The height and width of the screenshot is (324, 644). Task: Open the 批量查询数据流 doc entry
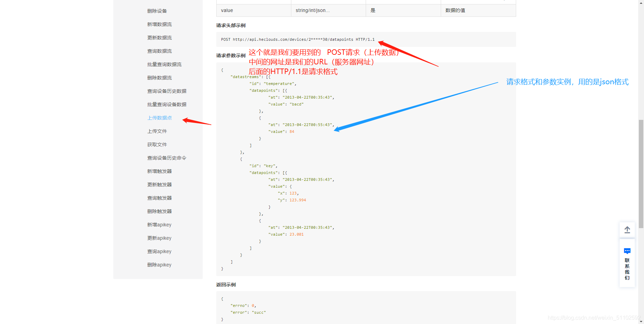pyautogui.click(x=164, y=64)
